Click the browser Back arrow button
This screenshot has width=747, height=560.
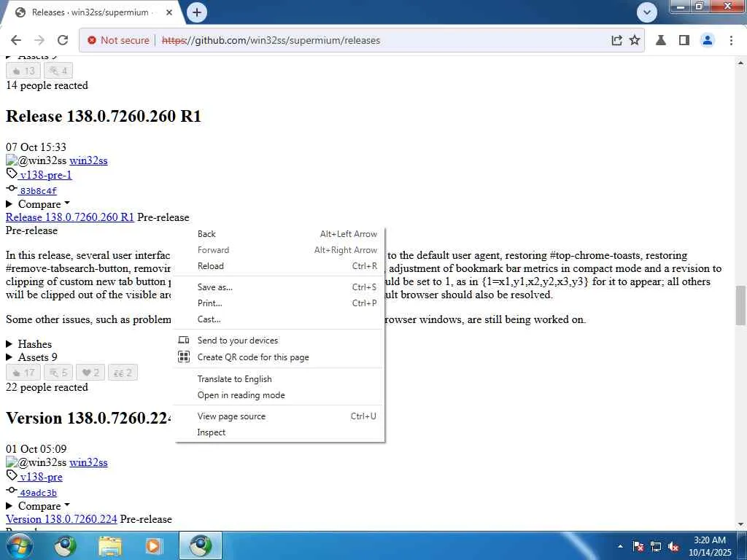[16, 41]
